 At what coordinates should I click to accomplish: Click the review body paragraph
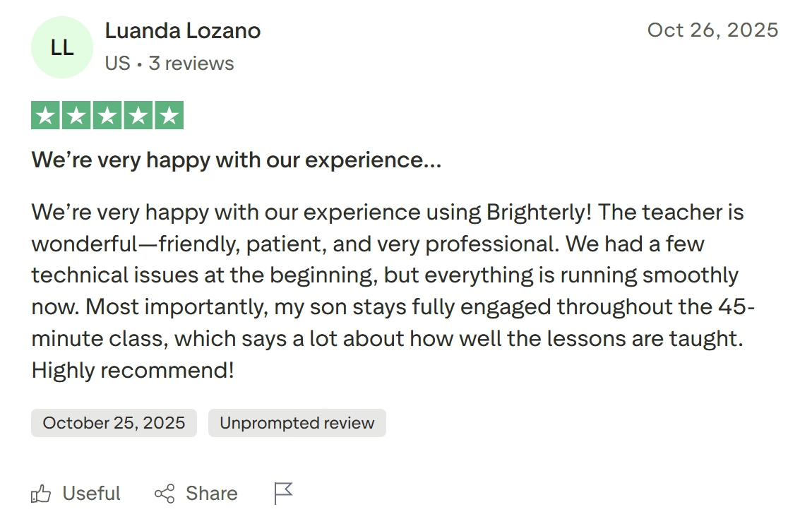[388, 291]
